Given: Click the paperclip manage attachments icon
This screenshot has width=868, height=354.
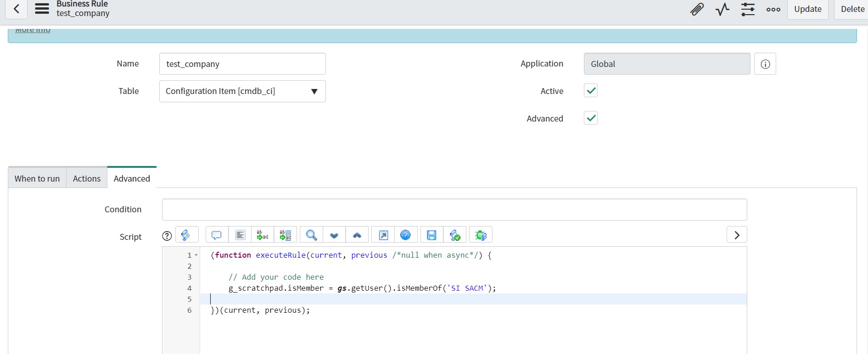Looking at the screenshot, I should tap(697, 9).
